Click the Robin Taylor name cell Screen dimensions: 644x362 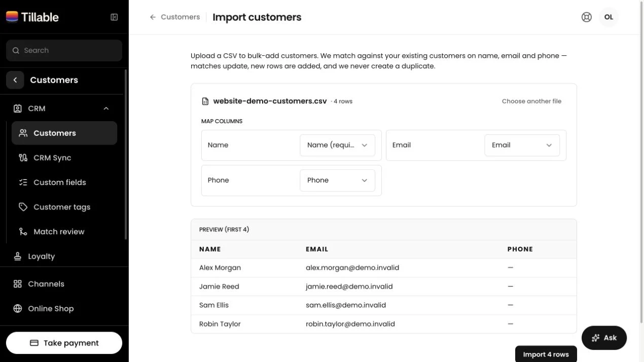point(220,324)
